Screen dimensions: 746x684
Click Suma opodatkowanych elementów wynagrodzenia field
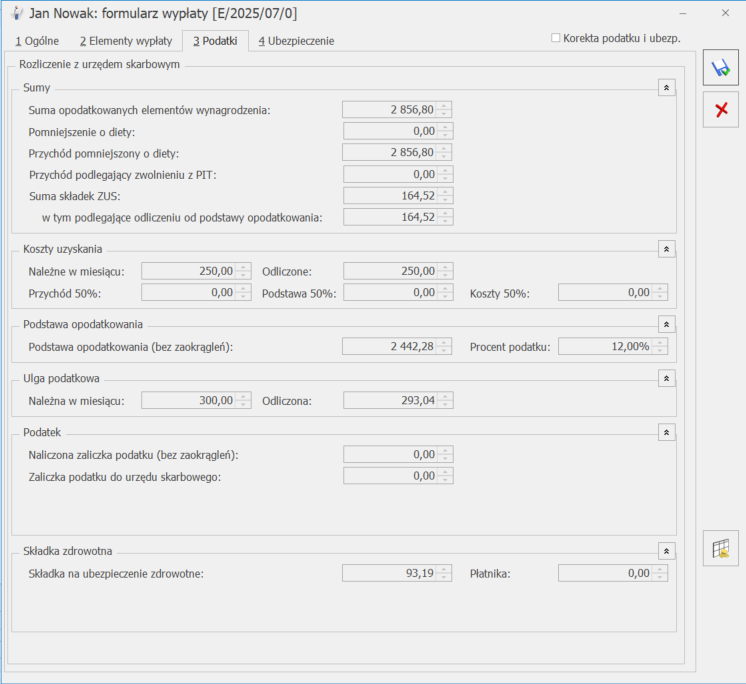pyautogui.click(x=397, y=110)
